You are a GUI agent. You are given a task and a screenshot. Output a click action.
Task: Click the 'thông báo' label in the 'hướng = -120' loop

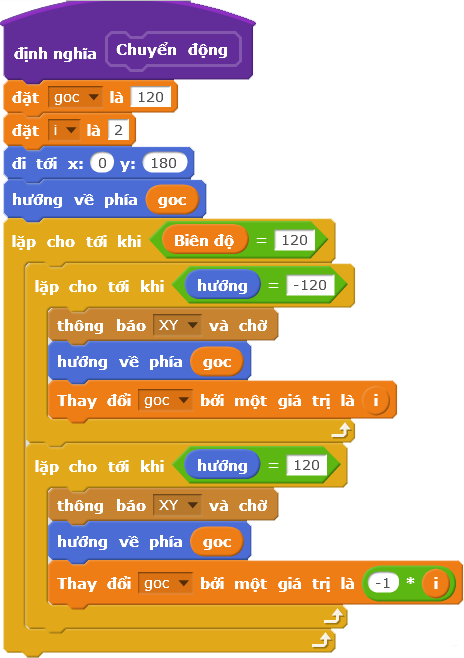[x=101, y=326]
